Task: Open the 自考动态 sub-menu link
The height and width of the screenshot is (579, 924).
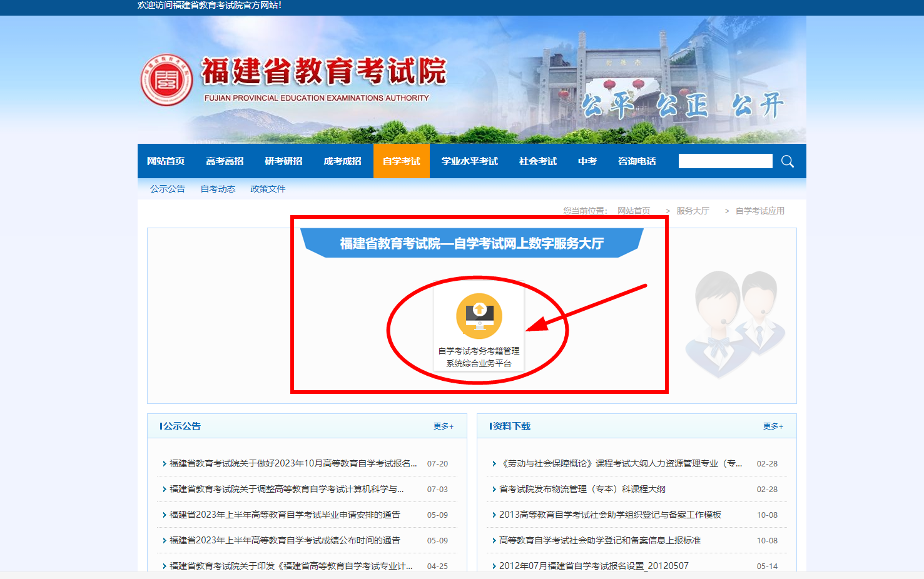Action: pos(218,189)
